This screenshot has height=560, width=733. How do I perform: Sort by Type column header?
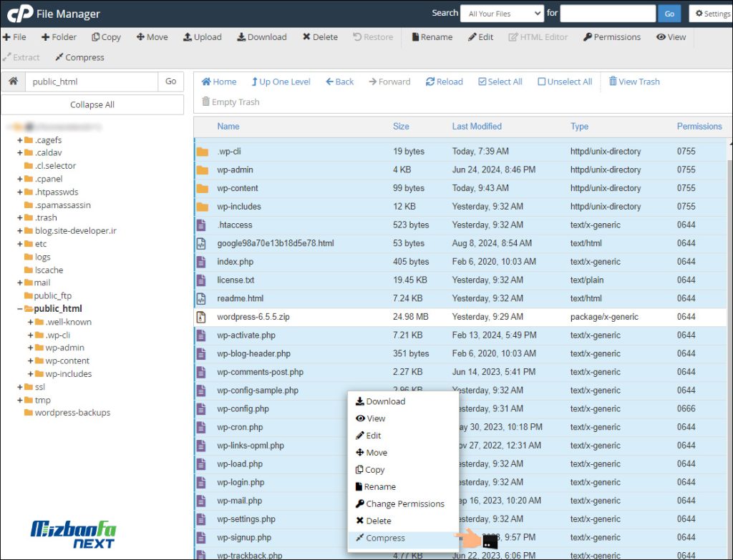pos(579,127)
